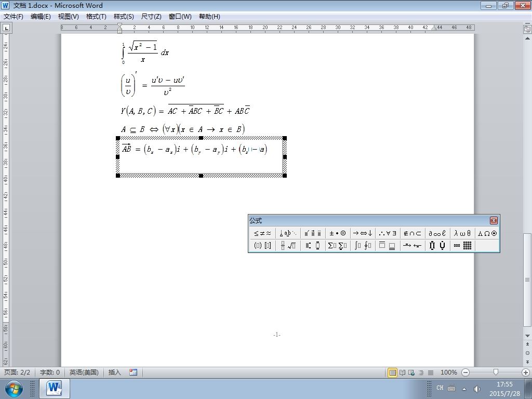Open the spaces and ellipses palette
This screenshot has width=532, height=399.
288,233
